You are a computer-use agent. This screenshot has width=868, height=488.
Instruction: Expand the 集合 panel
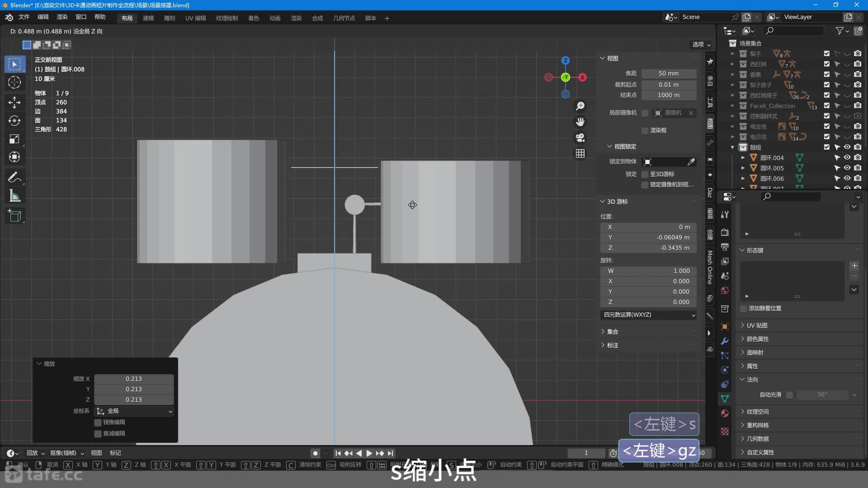(603, 332)
